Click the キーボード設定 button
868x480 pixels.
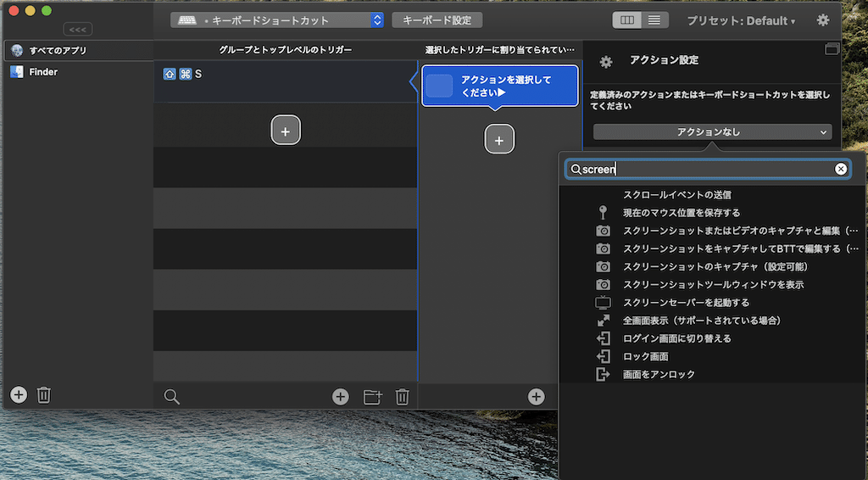click(x=437, y=20)
